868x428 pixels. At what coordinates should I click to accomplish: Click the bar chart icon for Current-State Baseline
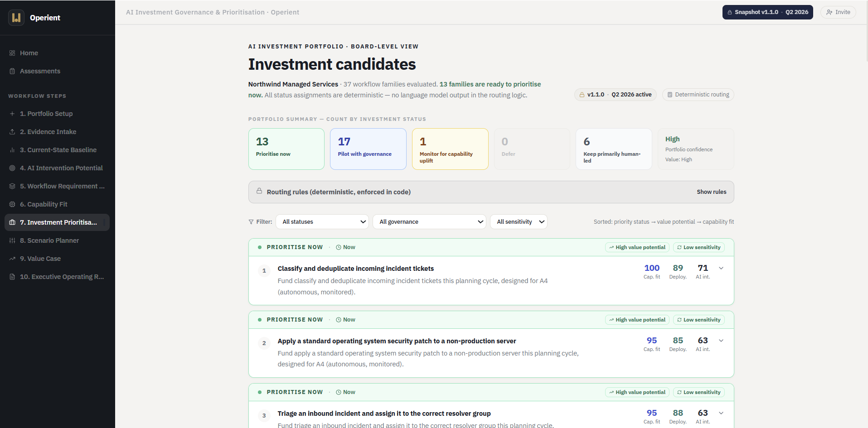coord(12,150)
